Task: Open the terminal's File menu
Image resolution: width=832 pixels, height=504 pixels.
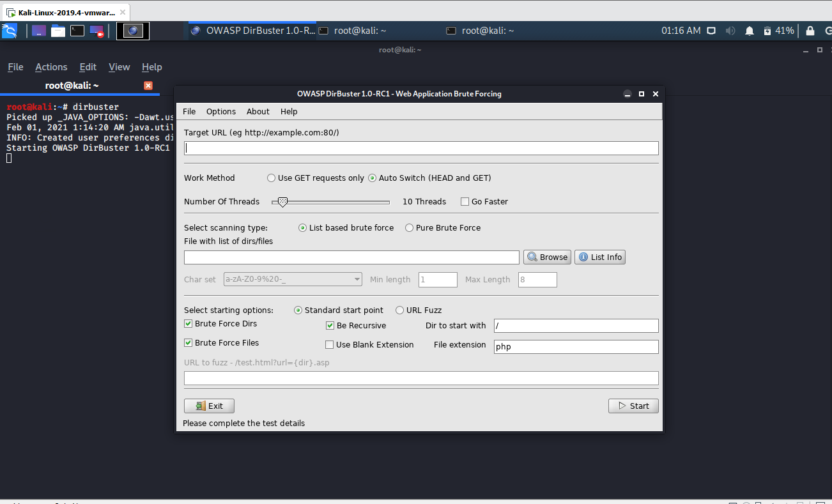Action: [x=15, y=67]
